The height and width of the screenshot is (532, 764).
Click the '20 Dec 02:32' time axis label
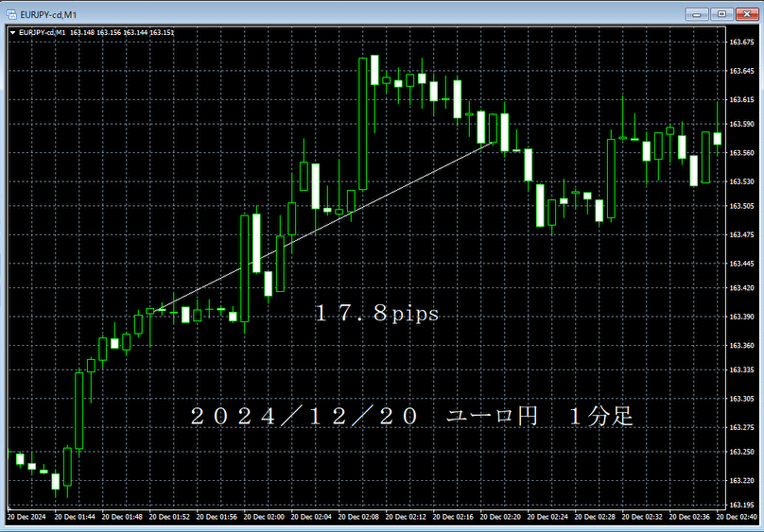(642, 517)
